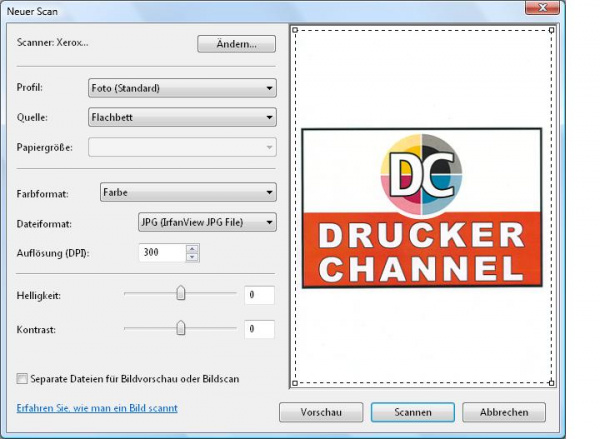The image size is (600, 439).
Task: Open the Dateiformat JPG dropdown
Action: [206, 222]
